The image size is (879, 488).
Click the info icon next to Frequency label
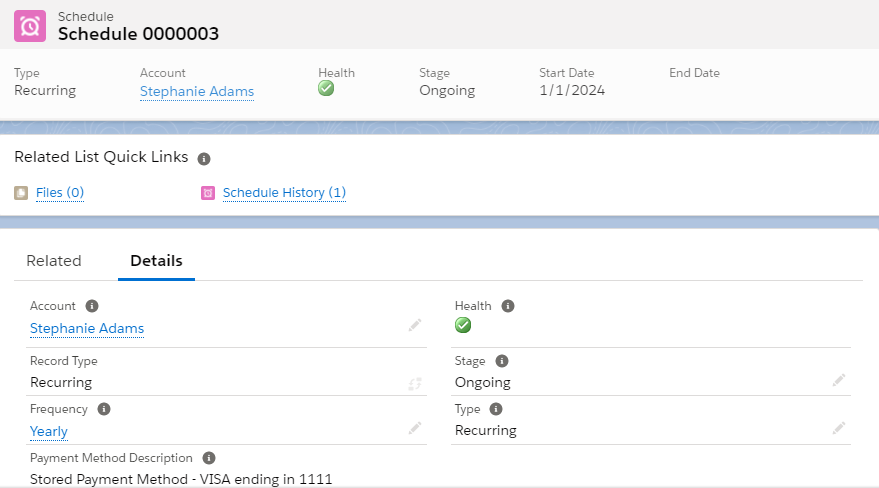(x=104, y=409)
